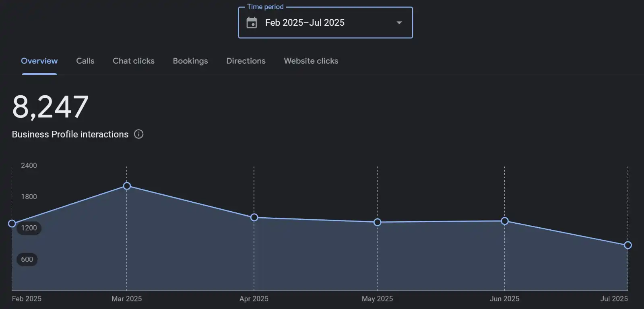
Task: Click the Apr 2025 data point
Action: coord(254,218)
